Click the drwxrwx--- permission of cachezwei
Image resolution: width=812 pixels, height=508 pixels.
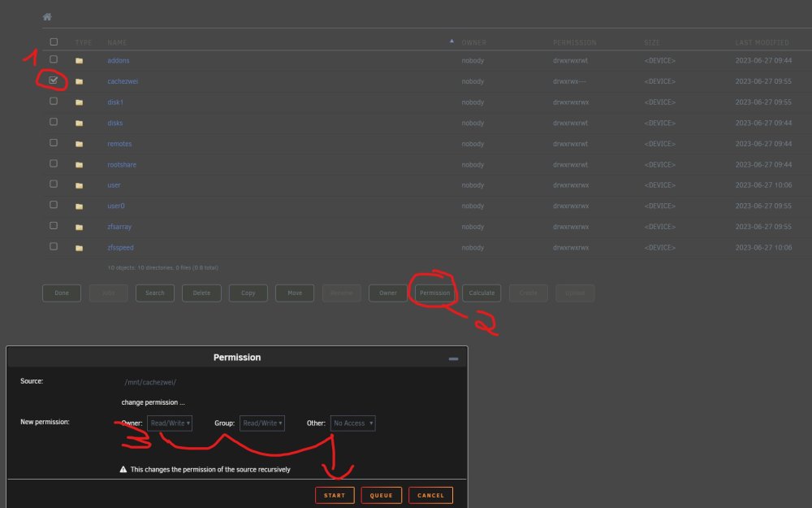pos(570,81)
